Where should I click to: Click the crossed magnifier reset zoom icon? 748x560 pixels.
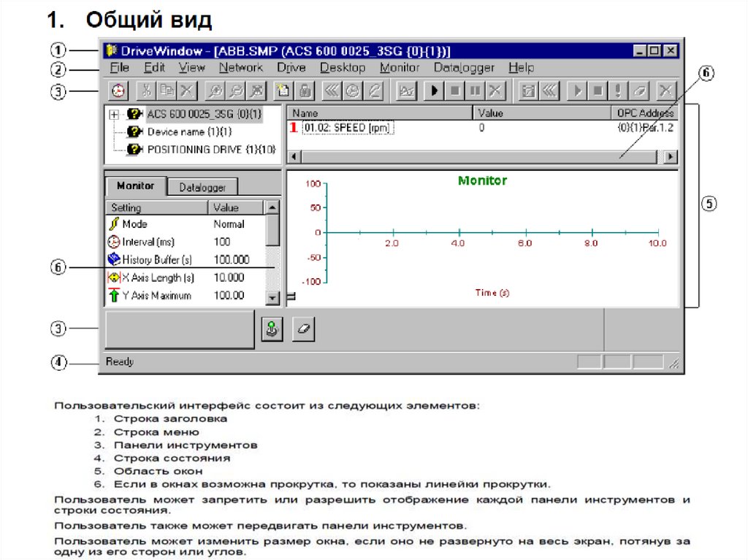coord(256,90)
